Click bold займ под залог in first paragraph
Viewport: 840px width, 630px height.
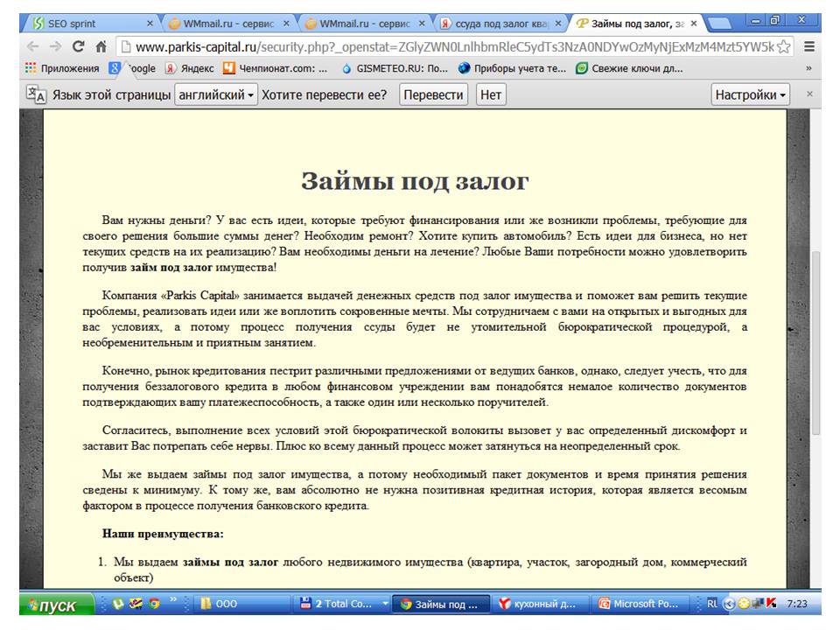click(171, 268)
